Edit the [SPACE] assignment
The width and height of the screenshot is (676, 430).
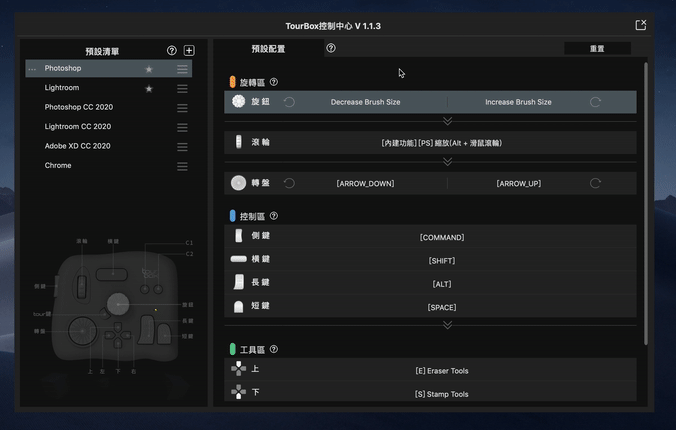pos(442,307)
